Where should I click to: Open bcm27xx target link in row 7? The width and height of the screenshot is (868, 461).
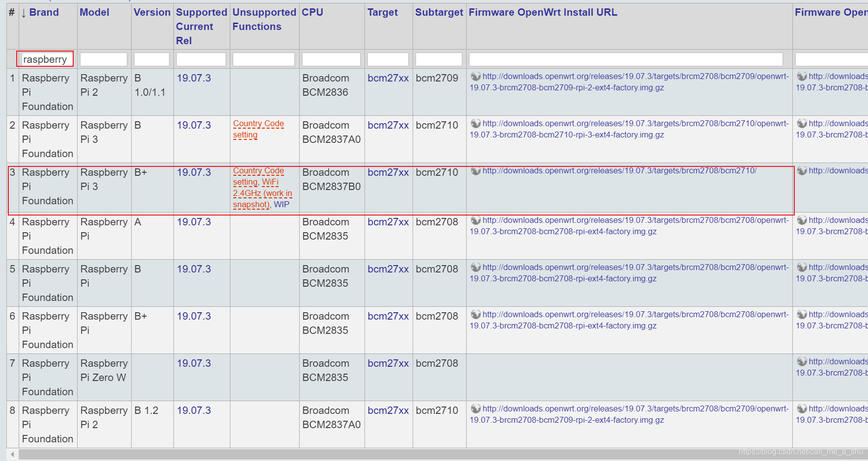(x=388, y=363)
